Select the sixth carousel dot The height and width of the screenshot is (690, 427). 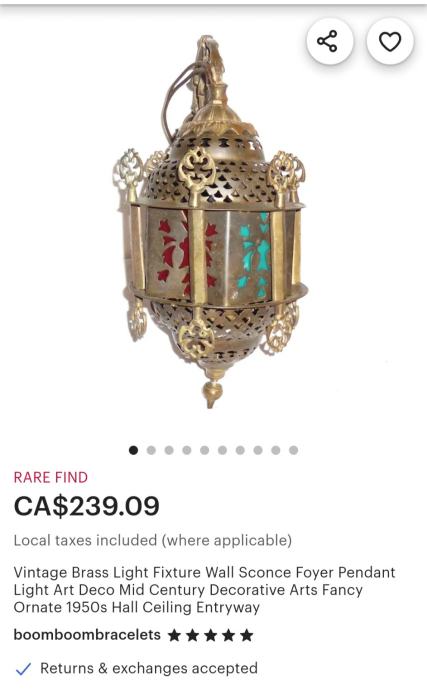click(222, 450)
